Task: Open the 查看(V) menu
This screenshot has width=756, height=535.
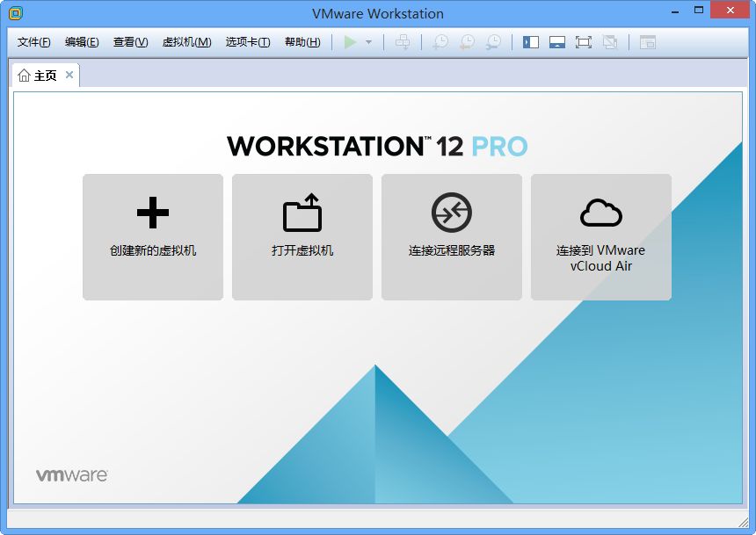Action: [x=130, y=42]
